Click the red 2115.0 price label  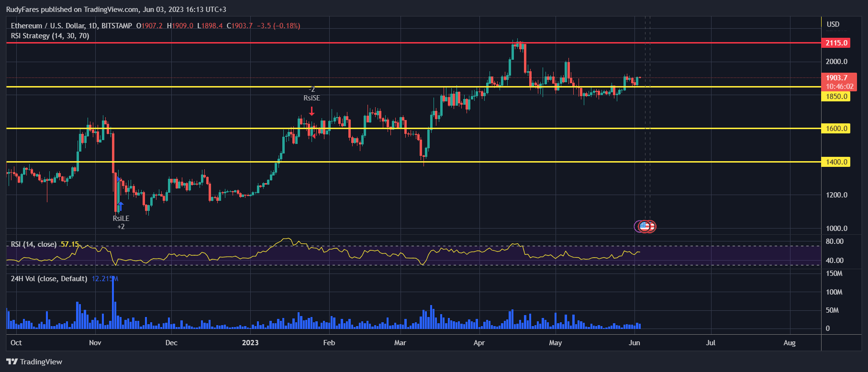pyautogui.click(x=836, y=43)
